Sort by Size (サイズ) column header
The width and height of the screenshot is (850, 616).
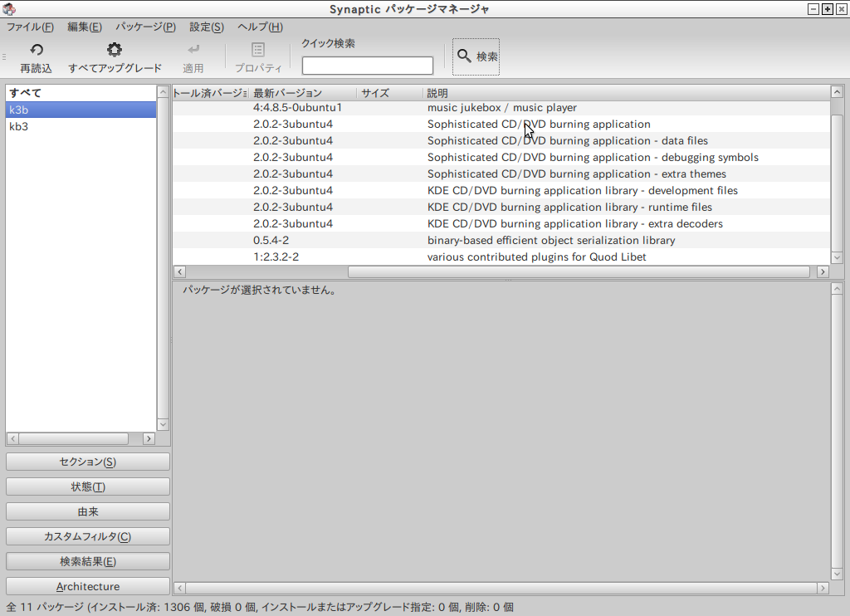pos(389,93)
